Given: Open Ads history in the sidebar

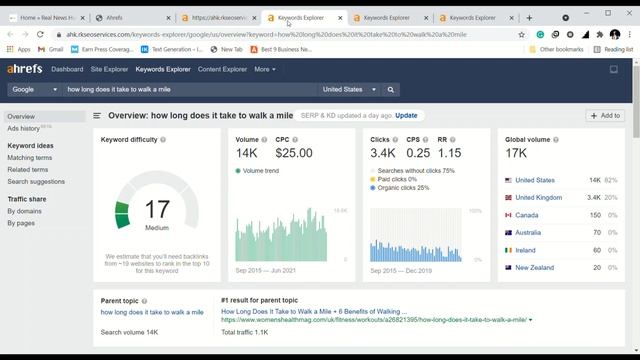Looking at the screenshot, I should click(23, 129).
